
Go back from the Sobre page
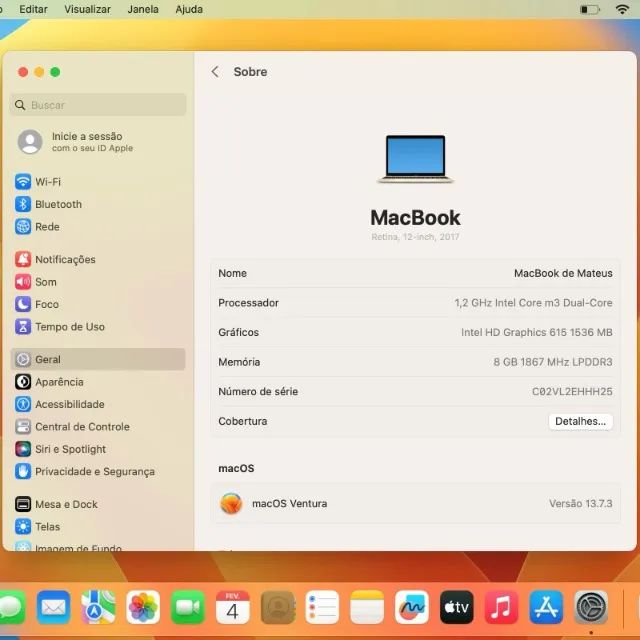point(215,72)
